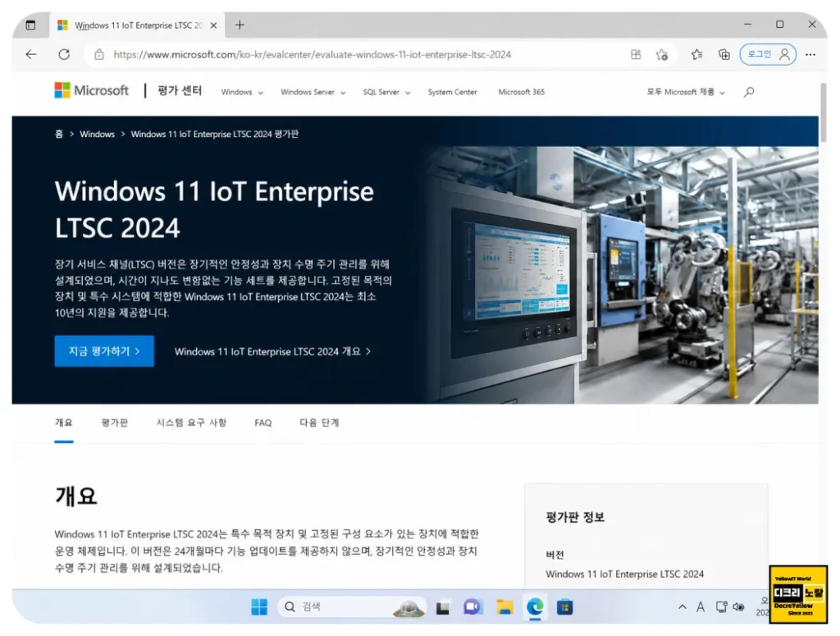Screen dimensions: 840x636
Task: Click the Windows breadcrumb link
Action: pos(97,134)
